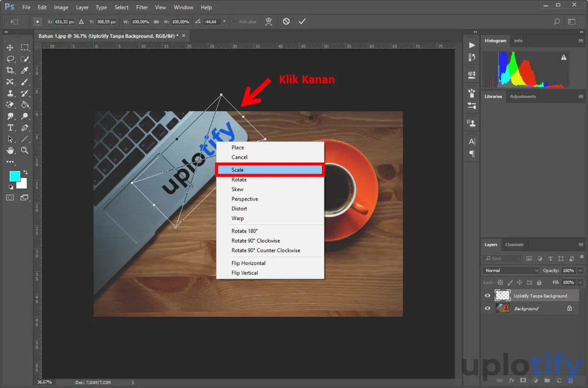This screenshot has height=388, width=588.
Task: Click the histogram cached data warning icon
Action: point(564,58)
